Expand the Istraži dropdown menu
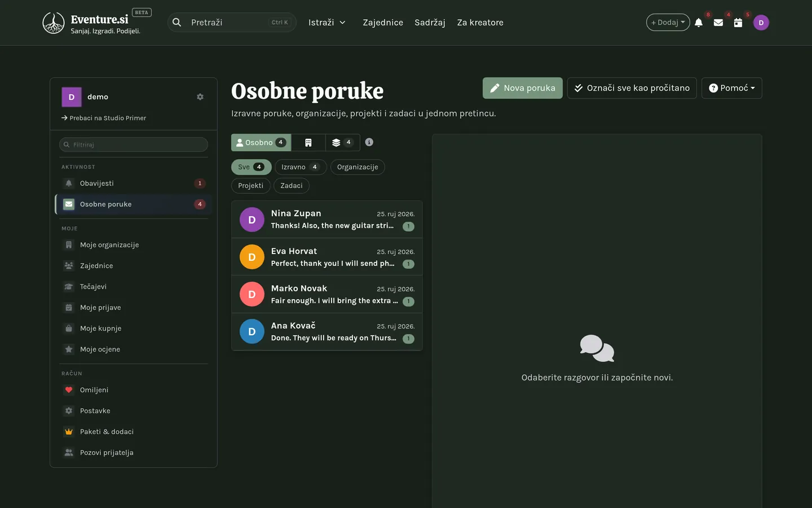Viewport: 812px width, 508px height. point(326,23)
